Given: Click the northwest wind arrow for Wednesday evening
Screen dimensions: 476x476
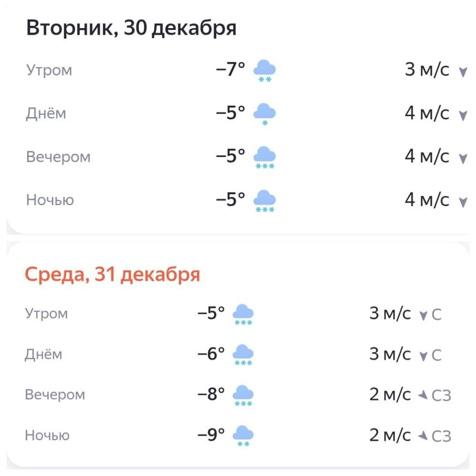Looking at the screenshot, I should [x=423, y=395].
